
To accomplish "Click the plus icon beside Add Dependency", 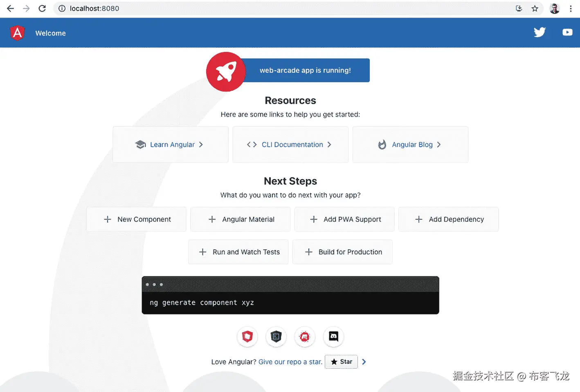I will coord(419,219).
